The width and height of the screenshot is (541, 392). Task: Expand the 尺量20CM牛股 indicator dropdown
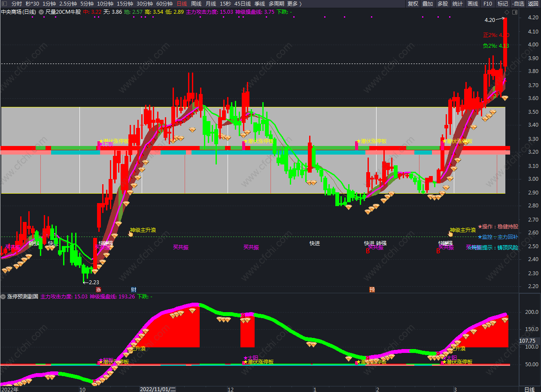(41, 12)
